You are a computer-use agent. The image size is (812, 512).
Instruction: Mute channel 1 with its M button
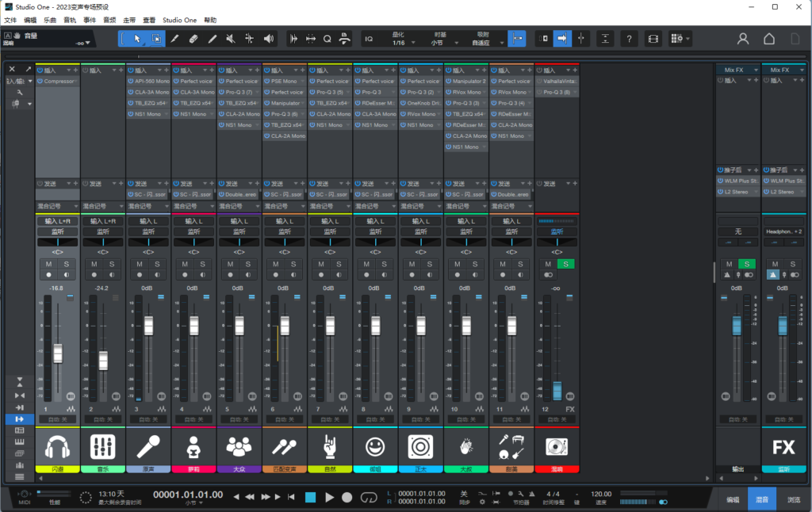point(49,263)
